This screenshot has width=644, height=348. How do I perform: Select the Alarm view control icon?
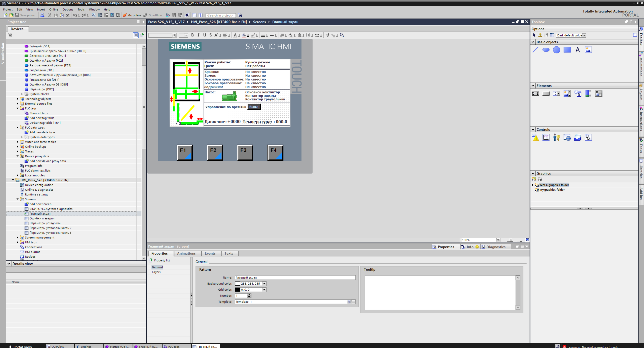[535, 137]
